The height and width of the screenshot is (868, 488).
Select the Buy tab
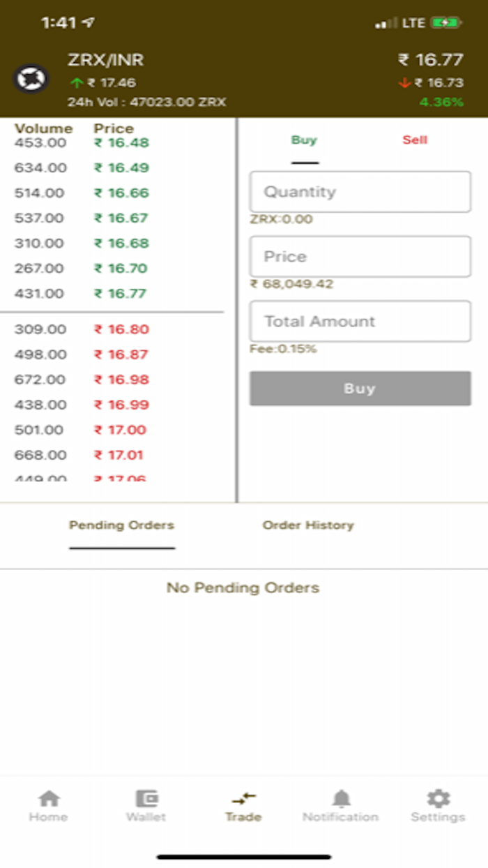(x=303, y=140)
